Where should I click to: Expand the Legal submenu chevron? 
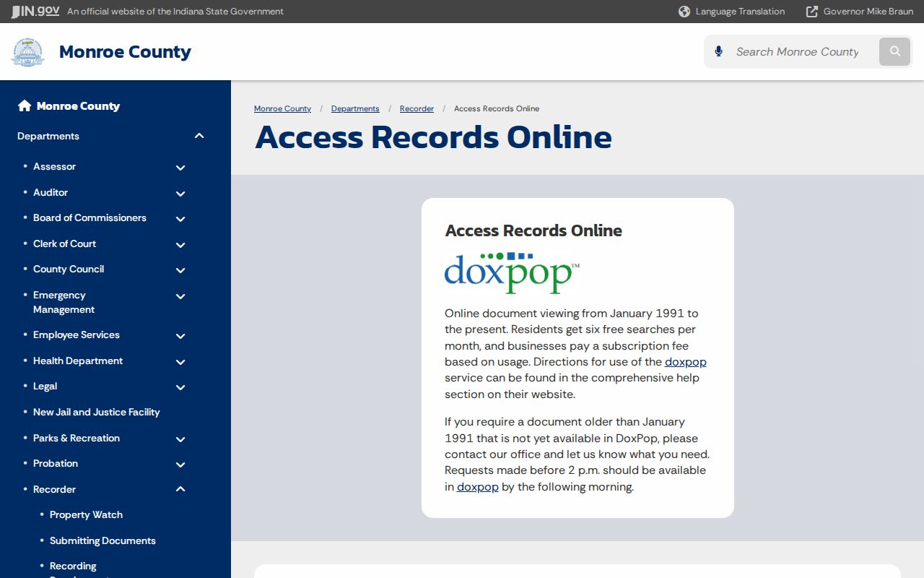180,387
